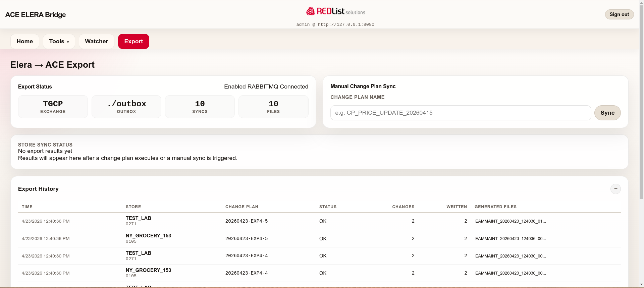The height and width of the screenshot is (288, 644).
Task: Click the TGCP Exchange status card
Action: (53, 107)
